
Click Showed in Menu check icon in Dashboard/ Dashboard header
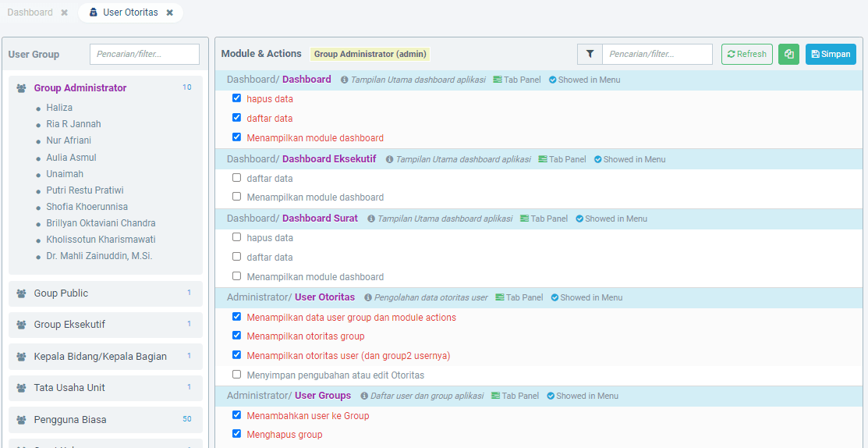552,80
